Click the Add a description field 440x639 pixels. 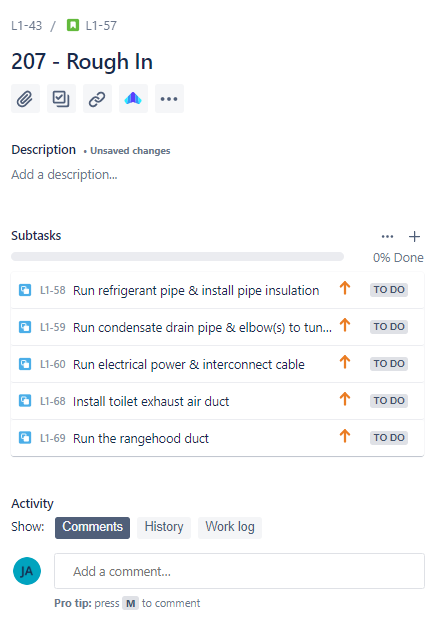click(x=64, y=174)
